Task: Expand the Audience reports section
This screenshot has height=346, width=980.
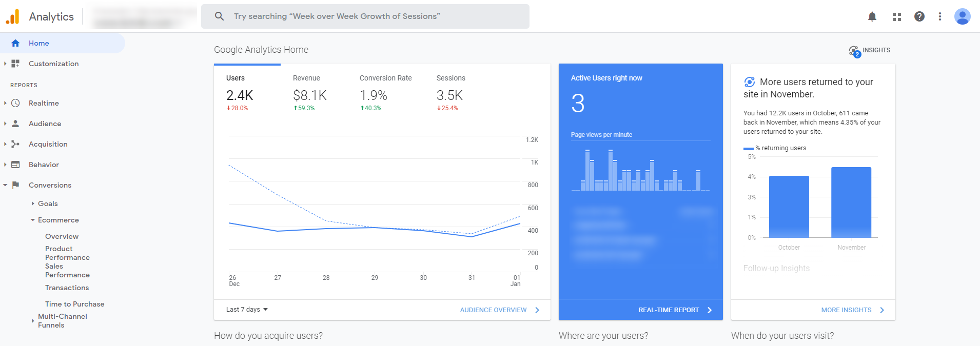Action: [x=5, y=124]
